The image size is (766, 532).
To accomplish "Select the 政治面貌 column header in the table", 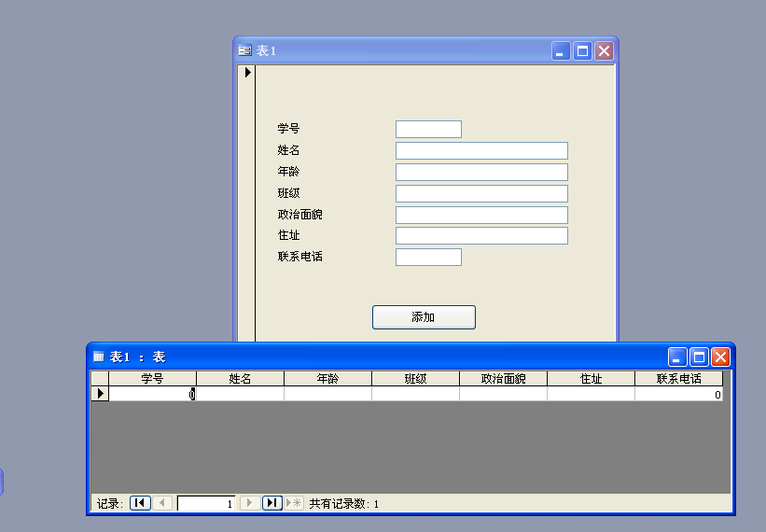I will click(x=503, y=378).
